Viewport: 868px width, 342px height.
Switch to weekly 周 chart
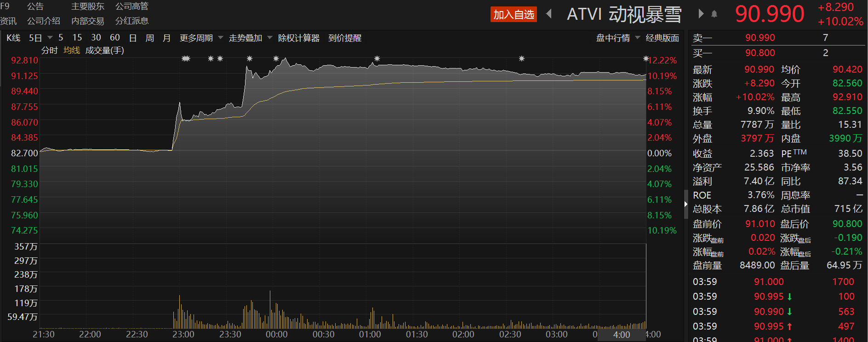150,38
